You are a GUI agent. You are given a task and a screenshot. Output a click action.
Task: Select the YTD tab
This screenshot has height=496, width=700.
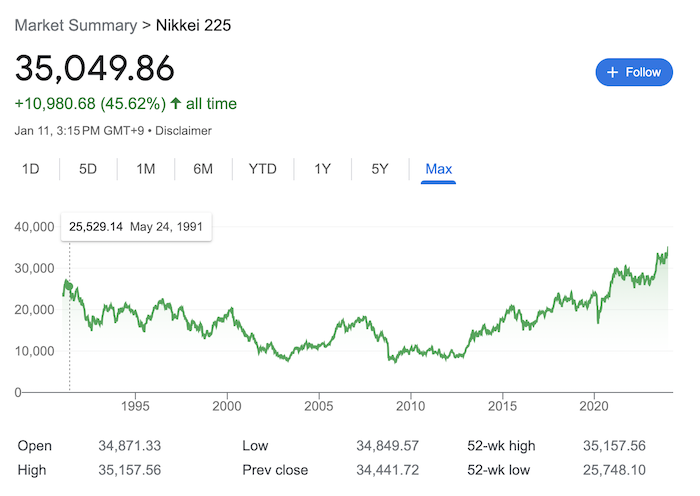(x=262, y=169)
